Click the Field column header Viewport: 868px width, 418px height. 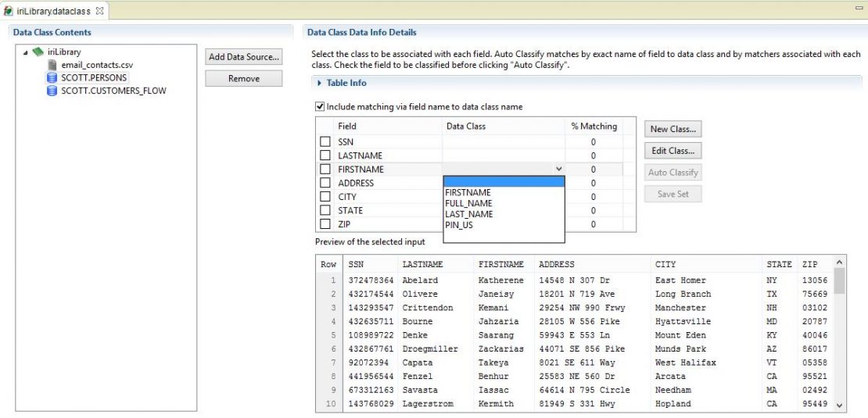pyautogui.click(x=388, y=126)
